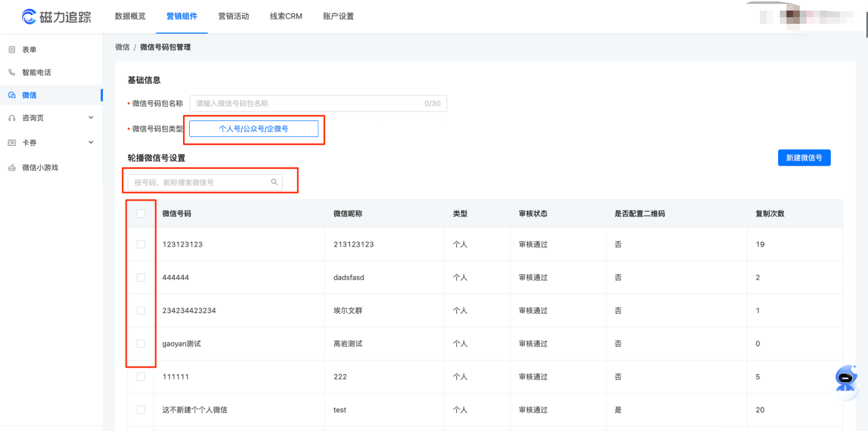Open the 线索CRM top navigation tab

coord(286,16)
